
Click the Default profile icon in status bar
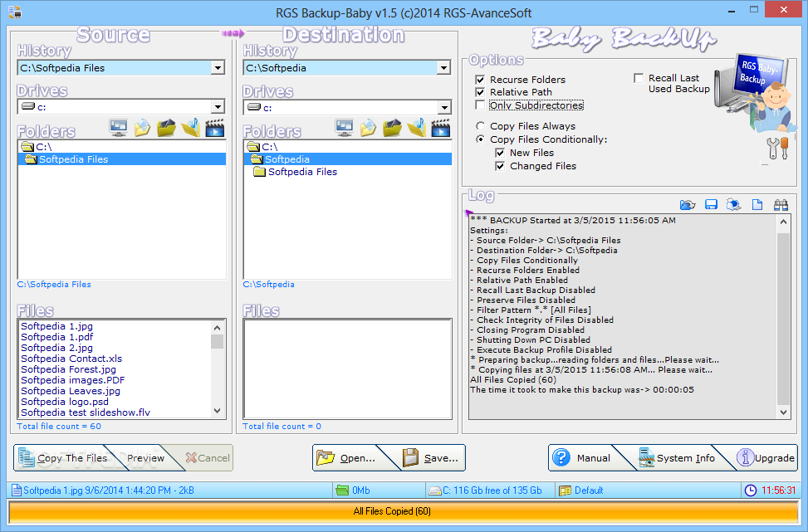pos(566,491)
